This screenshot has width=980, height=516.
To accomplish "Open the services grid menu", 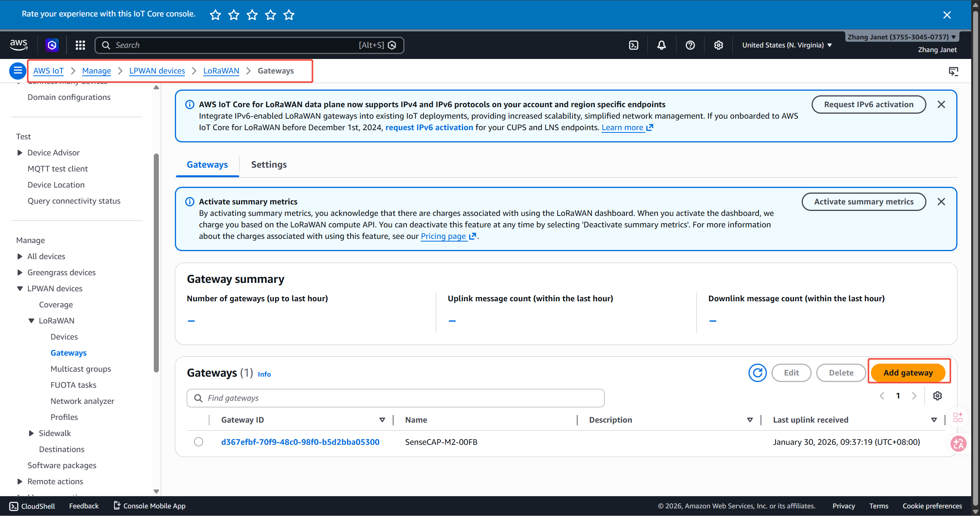I will click(80, 45).
